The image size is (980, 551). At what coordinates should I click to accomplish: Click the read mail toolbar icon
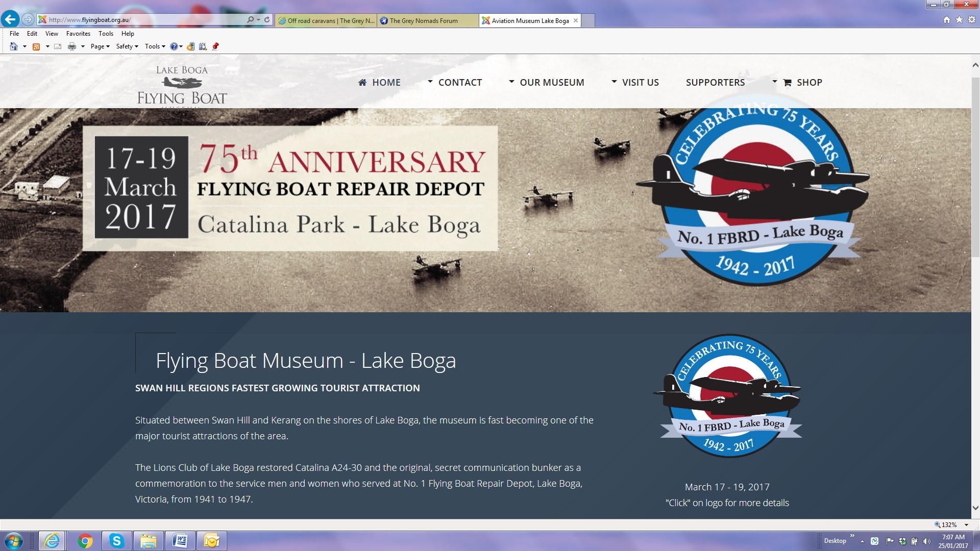pos(58,46)
